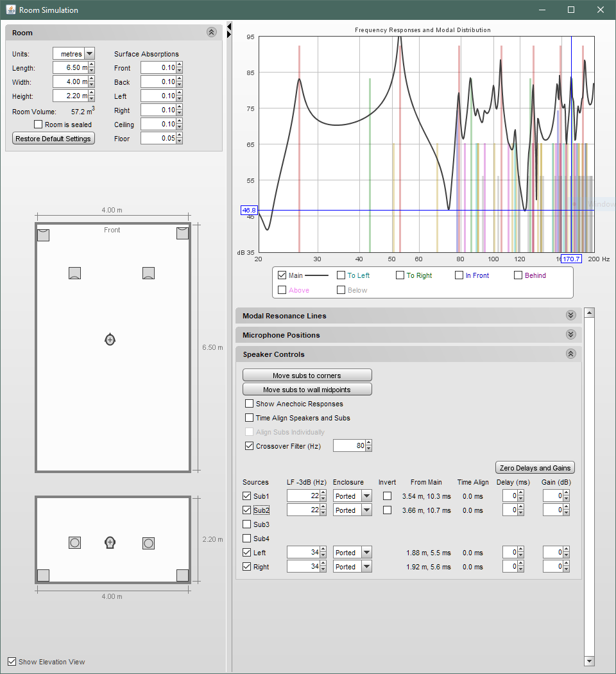Click the front-right corner subwoofer icon in plan view

click(182, 233)
